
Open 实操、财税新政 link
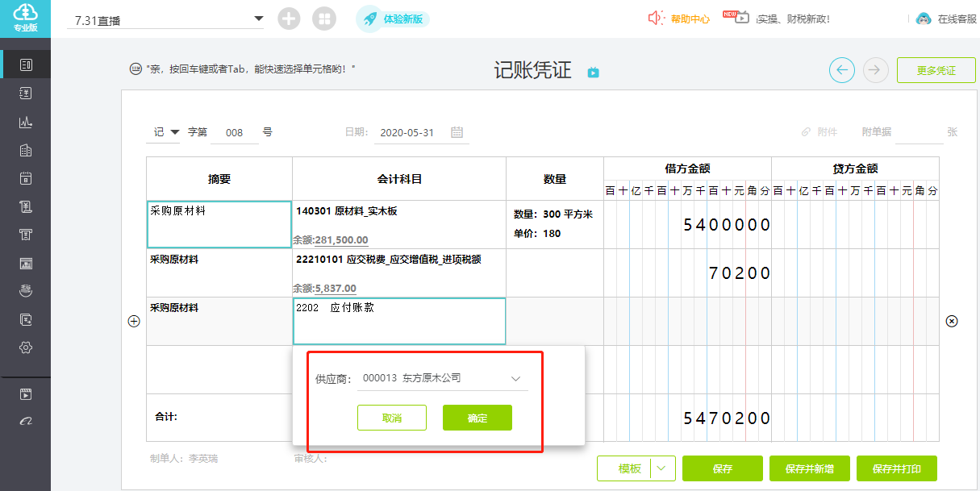pos(793,19)
